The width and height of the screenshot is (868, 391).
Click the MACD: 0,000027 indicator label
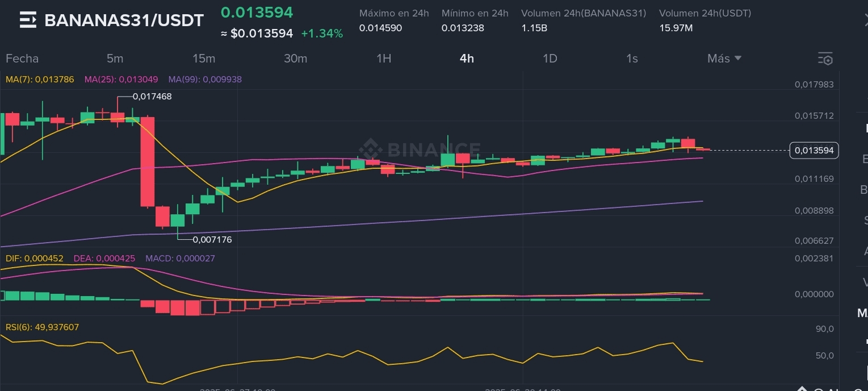[180, 259]
